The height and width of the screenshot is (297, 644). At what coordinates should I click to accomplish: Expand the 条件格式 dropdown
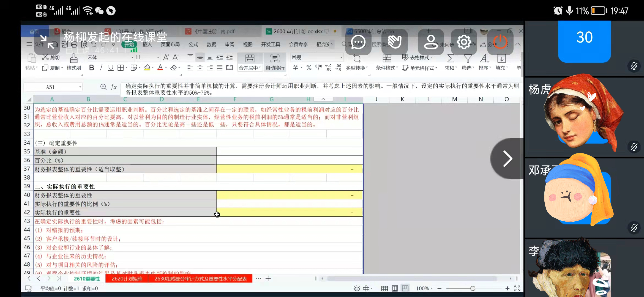397,68
